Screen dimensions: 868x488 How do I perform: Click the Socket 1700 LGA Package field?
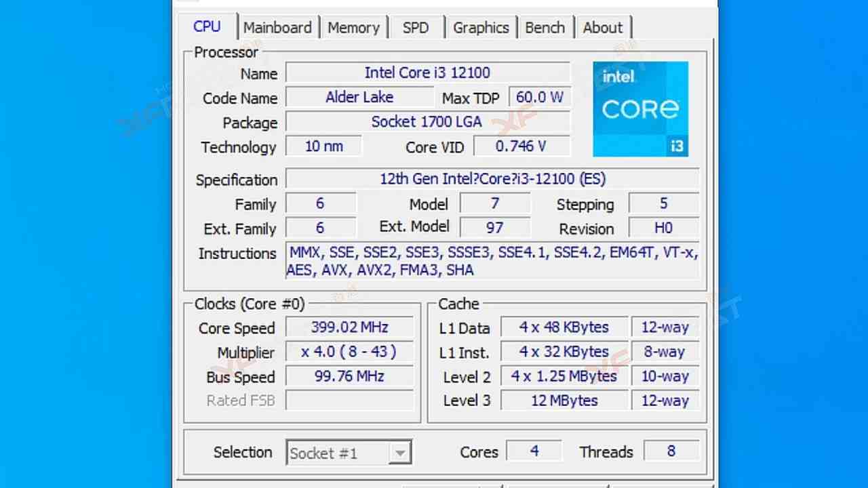[x=427, y=122]
